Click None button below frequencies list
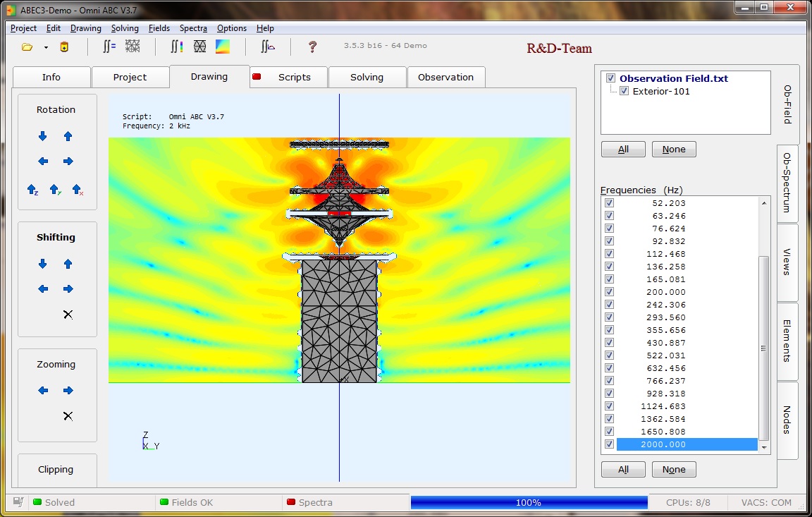812x517 pixels. [674, 469]
